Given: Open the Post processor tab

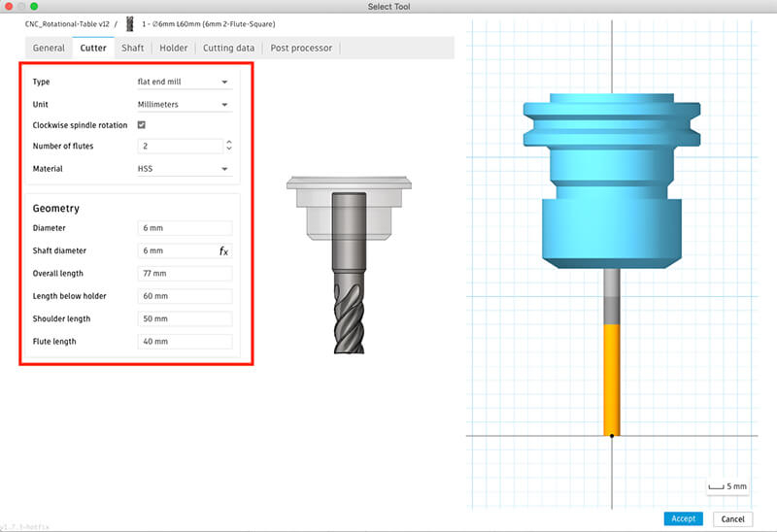Looking at the screenshot, I should 301,48.
